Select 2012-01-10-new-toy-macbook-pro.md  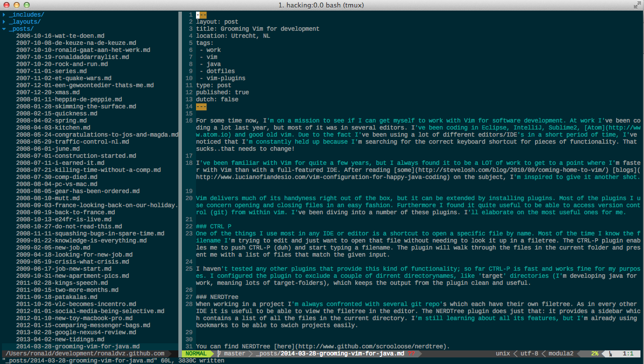click(75, 318)
